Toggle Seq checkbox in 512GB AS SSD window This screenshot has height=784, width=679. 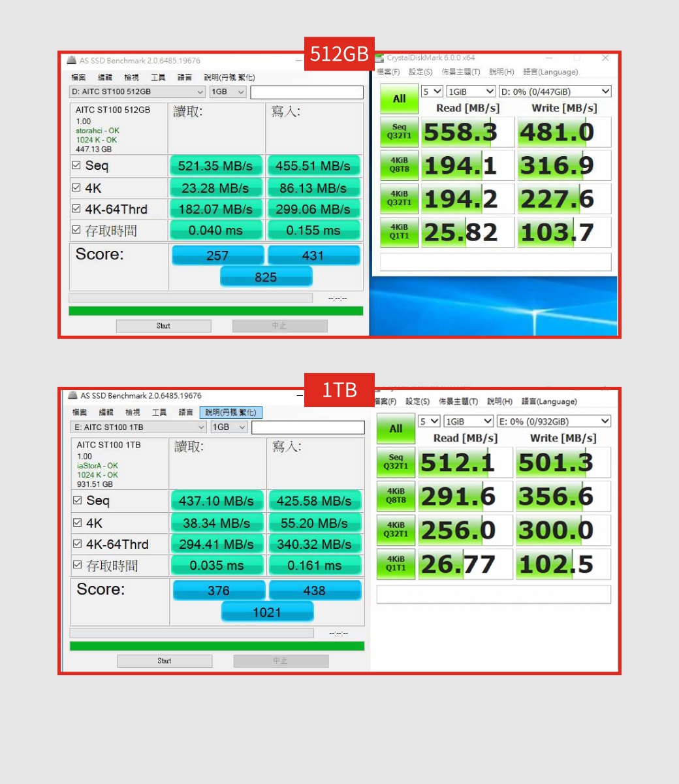pyautogui.click(x=76, y=165)
